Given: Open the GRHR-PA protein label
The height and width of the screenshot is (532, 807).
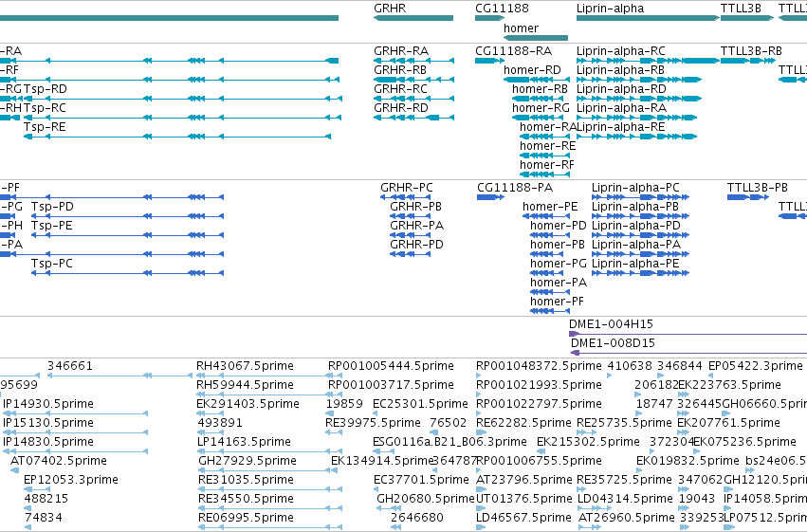Looking at the screenshot, I should coord(416,226).
